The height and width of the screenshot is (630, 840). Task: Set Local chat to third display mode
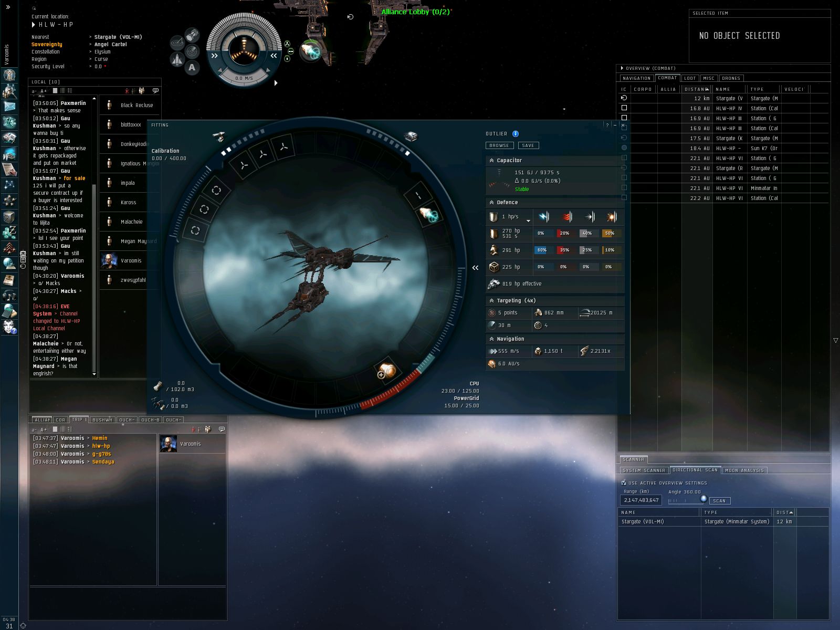click(x=70, y=91)
